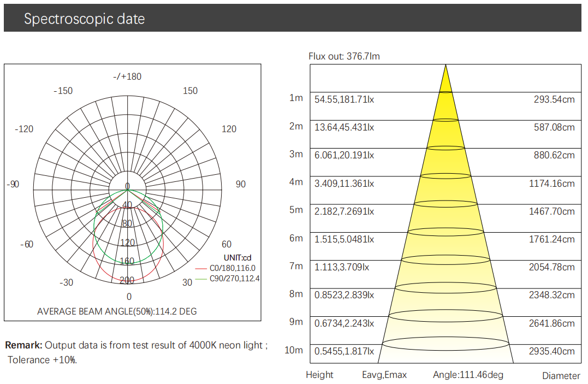Click the green C90/270 legend line
The height and width of the screenshot is (384, 588).
pyautogui.click(x=201, y=279)
